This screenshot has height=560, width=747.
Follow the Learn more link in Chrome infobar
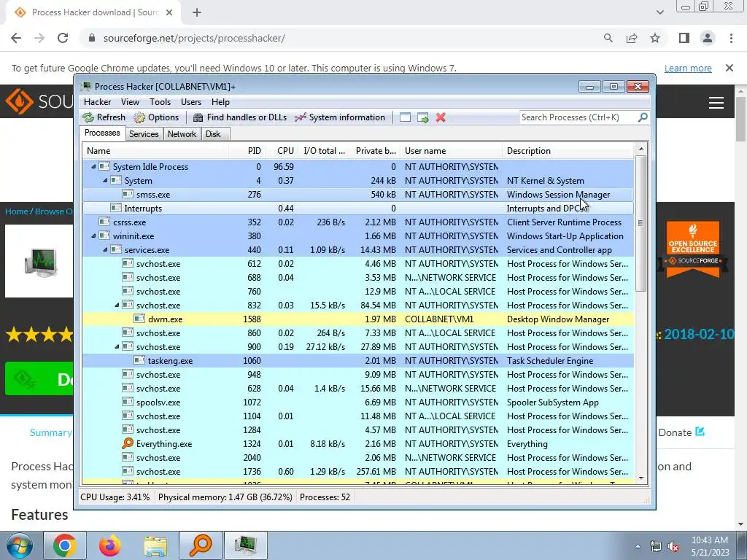point(688,68)
